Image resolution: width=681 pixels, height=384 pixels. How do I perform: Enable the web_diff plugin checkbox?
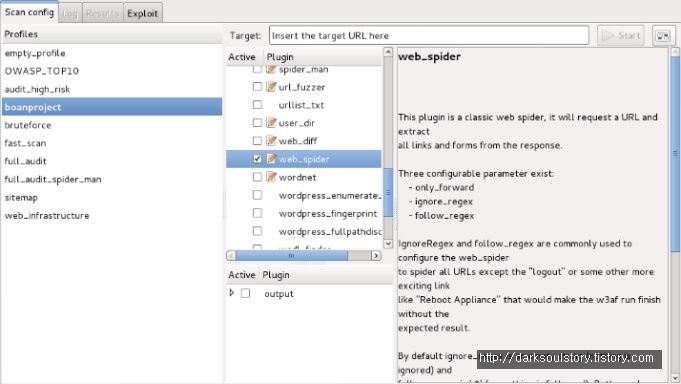257,141
